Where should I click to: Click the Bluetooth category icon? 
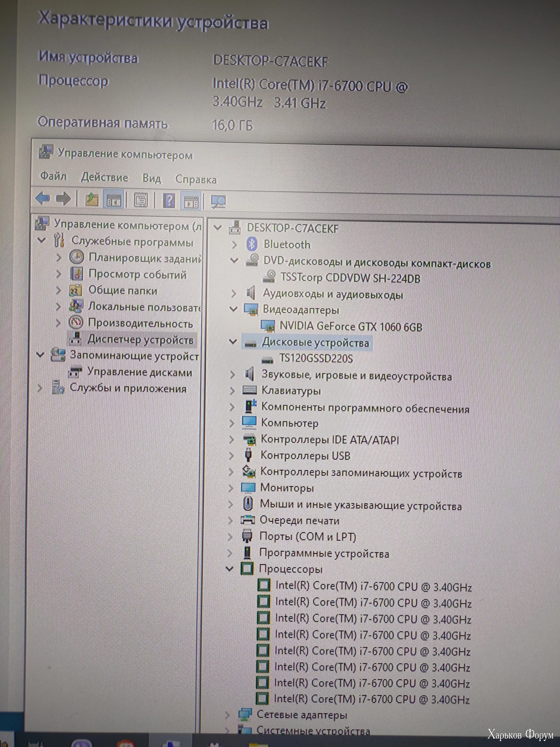click(x=252, y=244)
